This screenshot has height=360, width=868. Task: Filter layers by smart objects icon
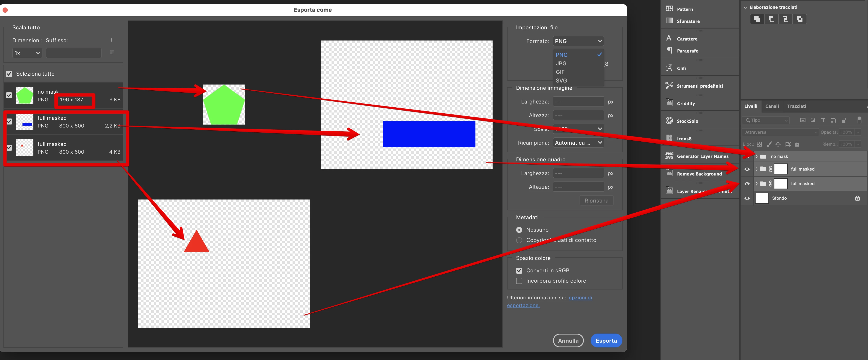844,120
